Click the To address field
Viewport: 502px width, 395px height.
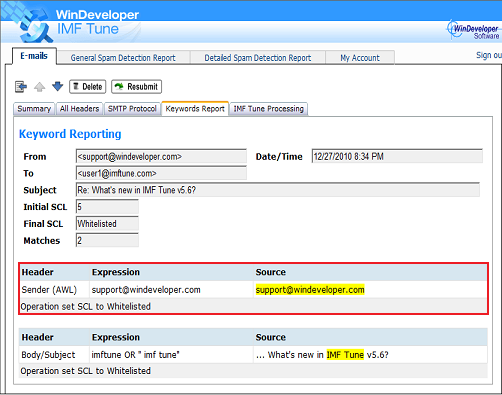point(161,173)
